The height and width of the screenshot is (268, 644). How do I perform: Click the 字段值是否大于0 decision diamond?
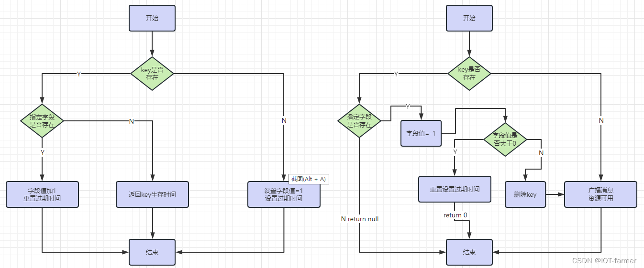tap(505, 139)
